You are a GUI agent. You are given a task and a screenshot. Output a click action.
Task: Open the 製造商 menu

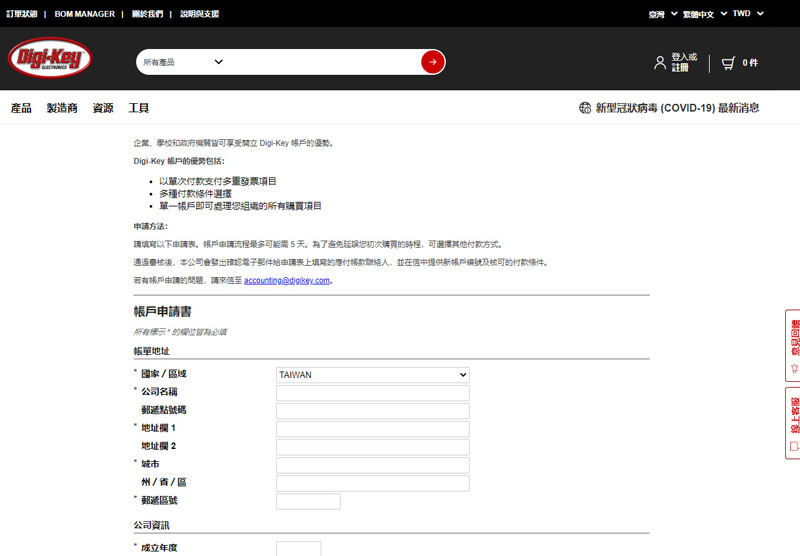62,108
